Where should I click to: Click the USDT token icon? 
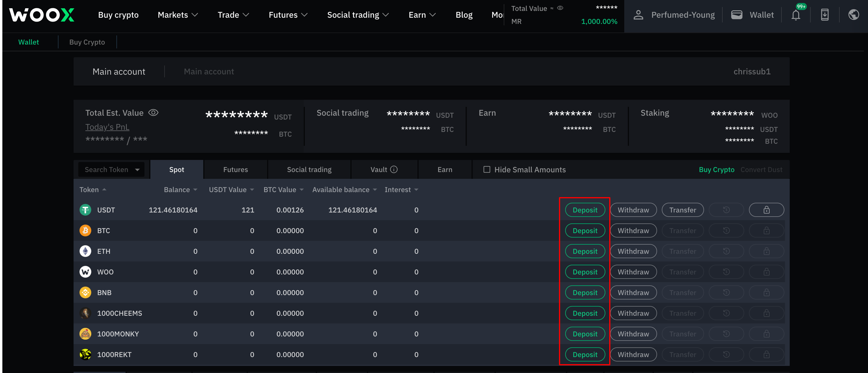tap(85, 210)
